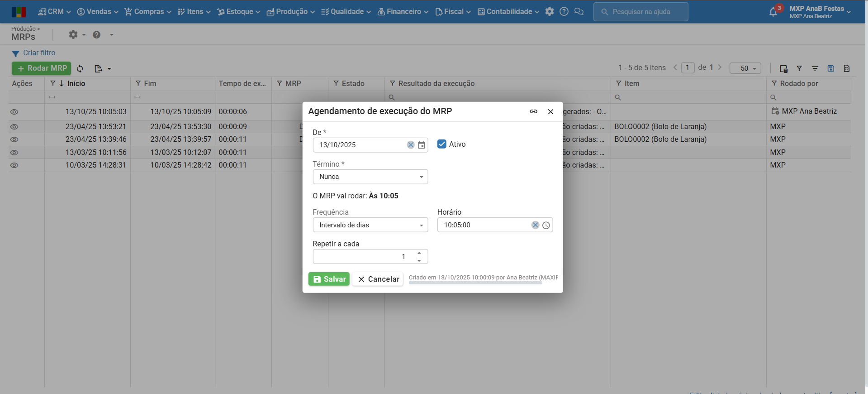Click the Rodar MRP button
This screenshot has width=868, height=394.
coord(41,68)
